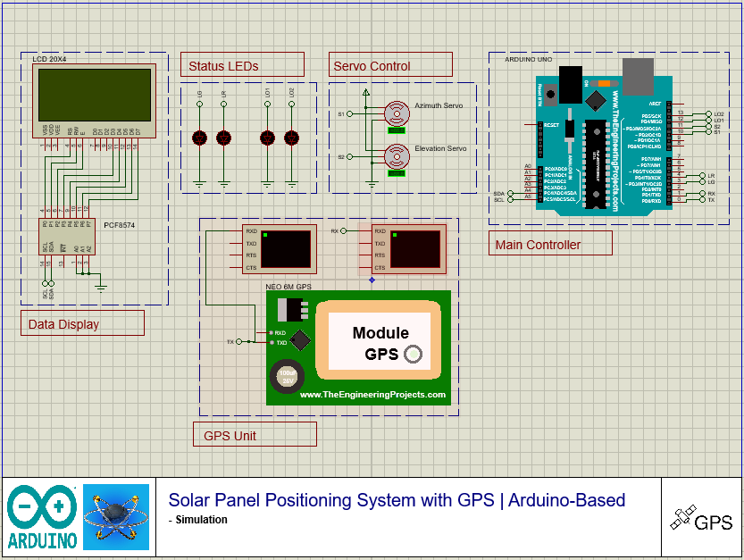Select the LG status LED
744x560 pixels.
pos(200,138)
